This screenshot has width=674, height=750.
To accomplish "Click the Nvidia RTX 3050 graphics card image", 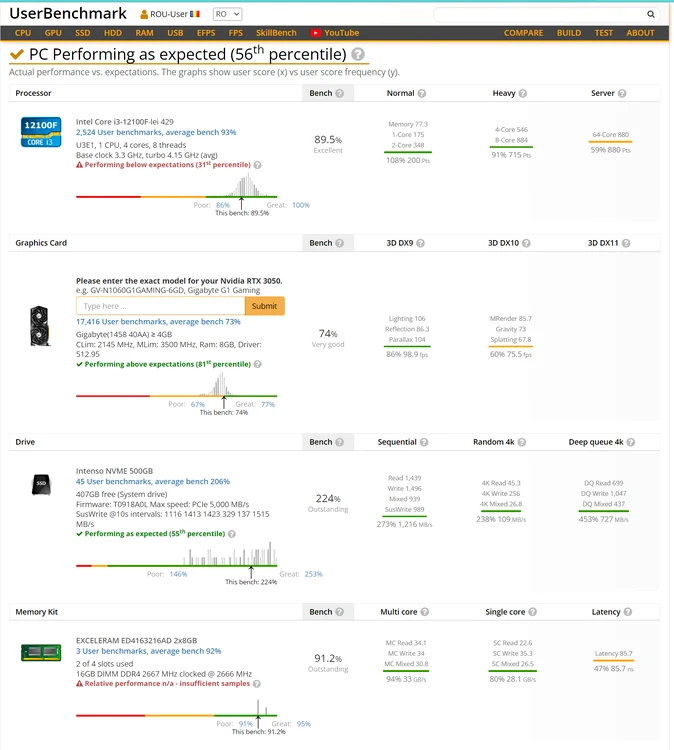I will (x=41, y=326).
